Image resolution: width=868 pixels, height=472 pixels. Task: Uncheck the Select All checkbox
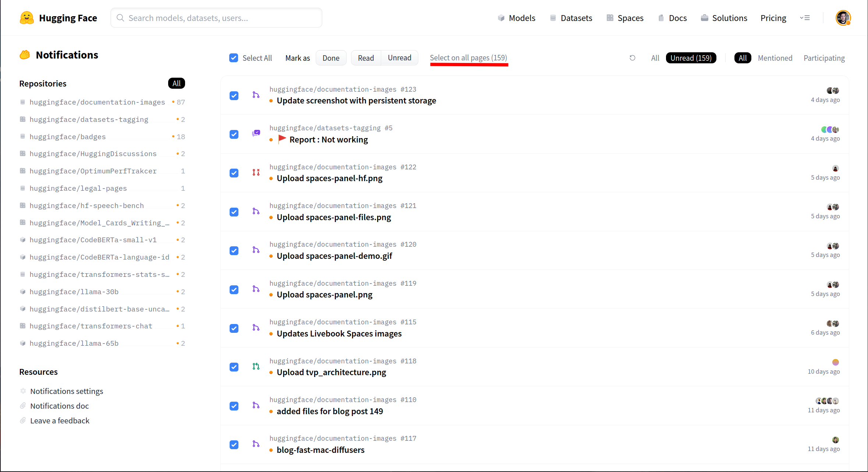pyautogui.click(x=234, y=58)
